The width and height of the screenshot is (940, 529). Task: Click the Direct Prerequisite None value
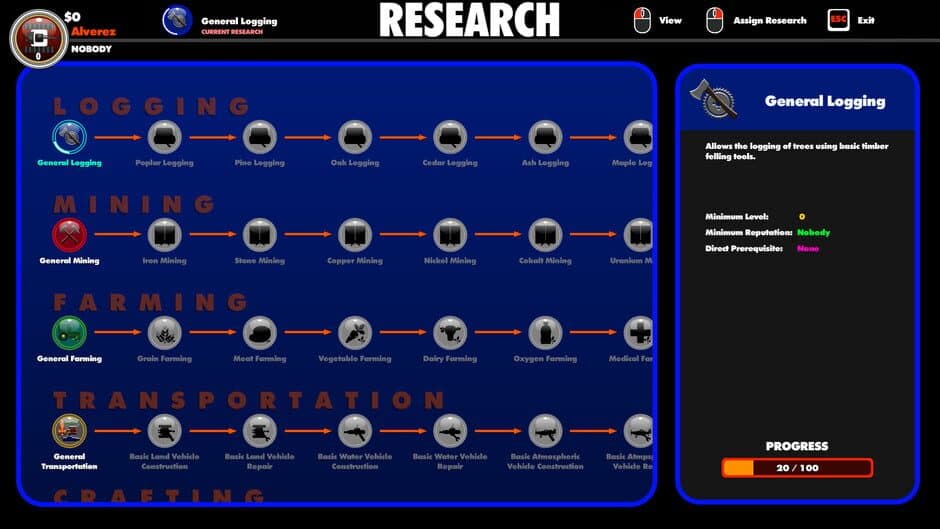pyautogui.click(x=808, y=248)
